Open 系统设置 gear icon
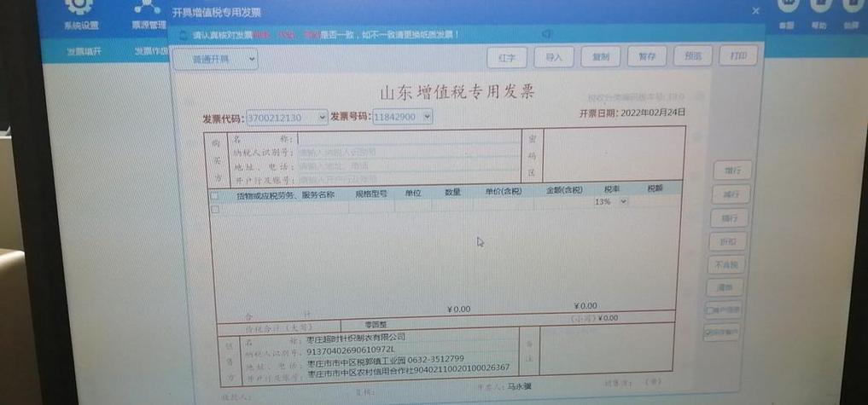 79,5
